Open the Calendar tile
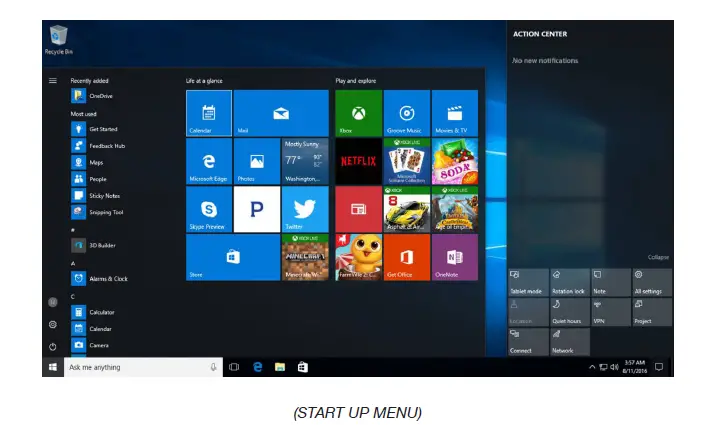Image resolution: width=721 pixels, height=425 pixels. (x=209, y=113)
